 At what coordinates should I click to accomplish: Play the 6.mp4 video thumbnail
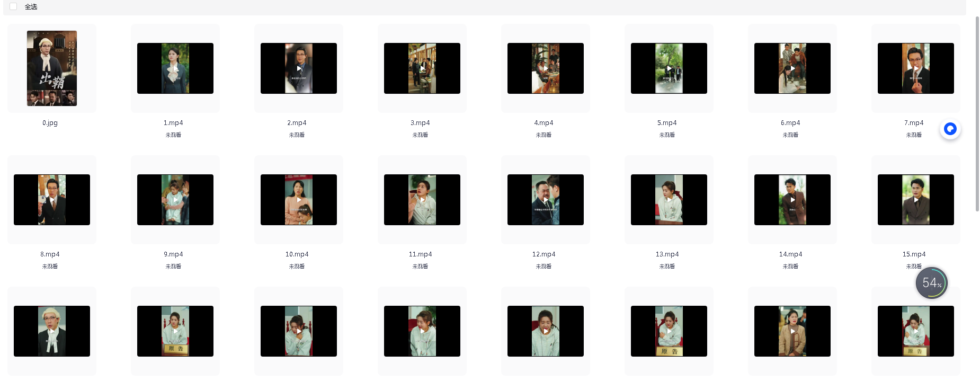click(792, 68)
